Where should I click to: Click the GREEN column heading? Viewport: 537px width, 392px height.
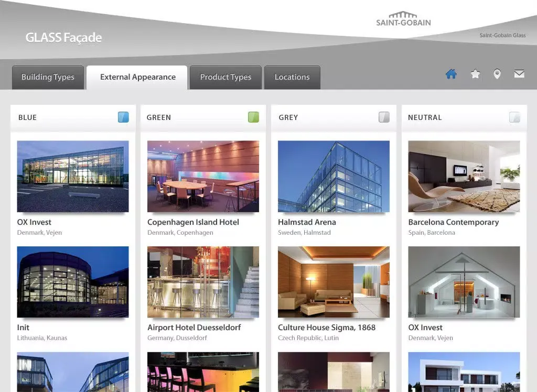coord(158,117)
